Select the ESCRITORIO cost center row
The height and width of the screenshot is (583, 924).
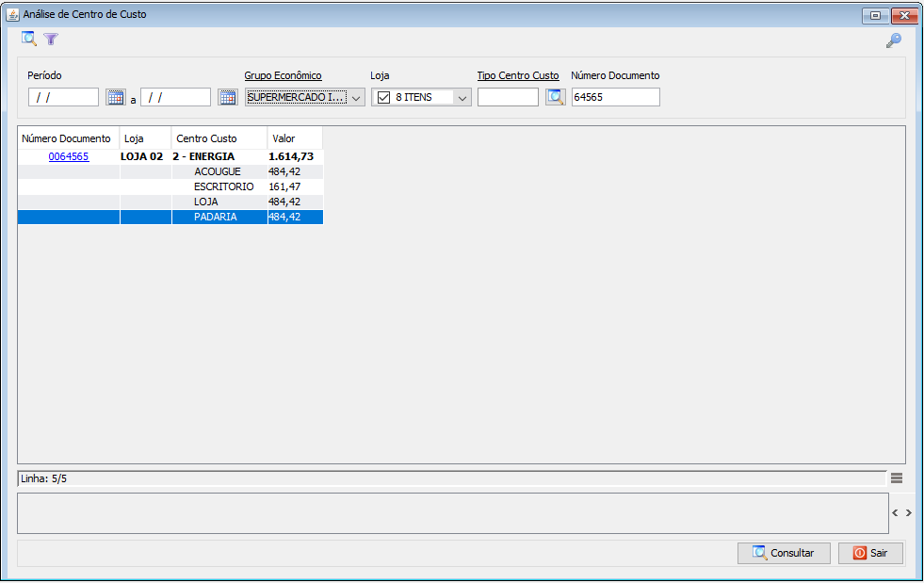[223, 186]
